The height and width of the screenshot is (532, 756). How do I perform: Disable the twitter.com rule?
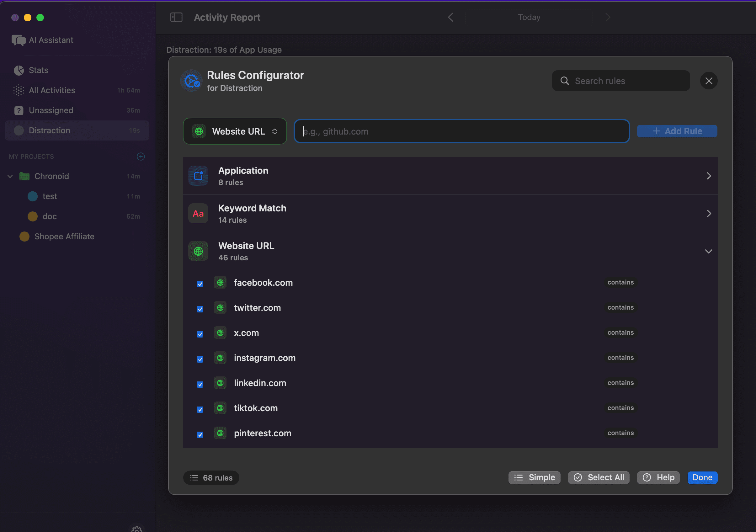200,309
